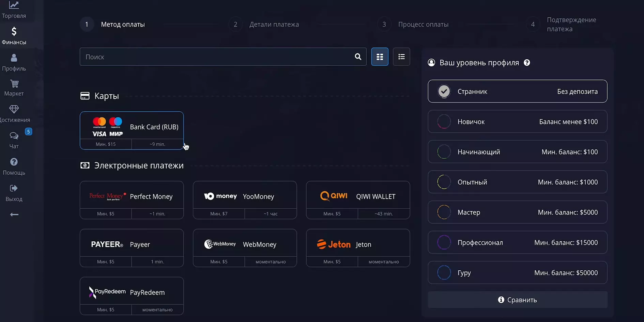
Task: Choose Payeer payment method
Action: point(132,248)
